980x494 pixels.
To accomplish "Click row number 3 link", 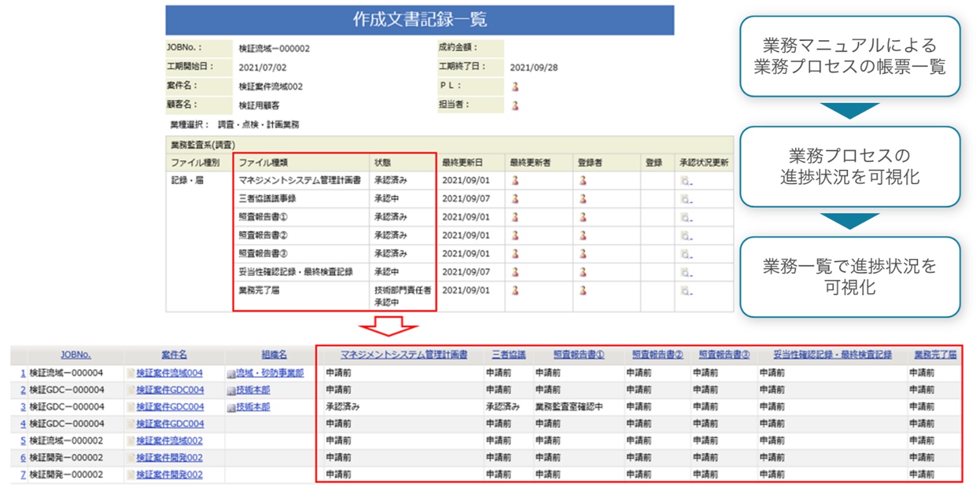I will click(23, 407).
